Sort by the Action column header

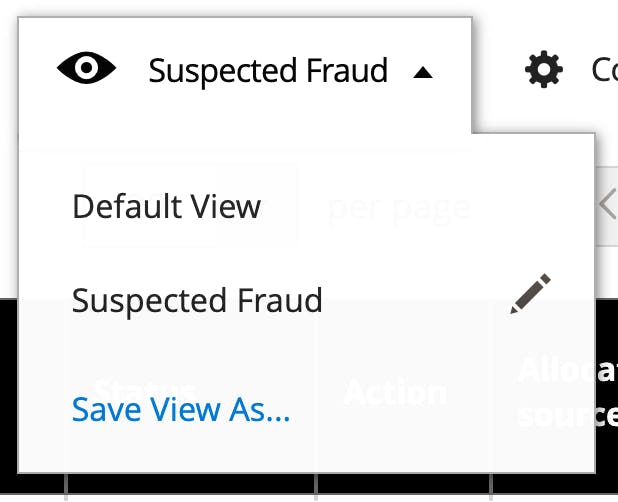(396, 392)
